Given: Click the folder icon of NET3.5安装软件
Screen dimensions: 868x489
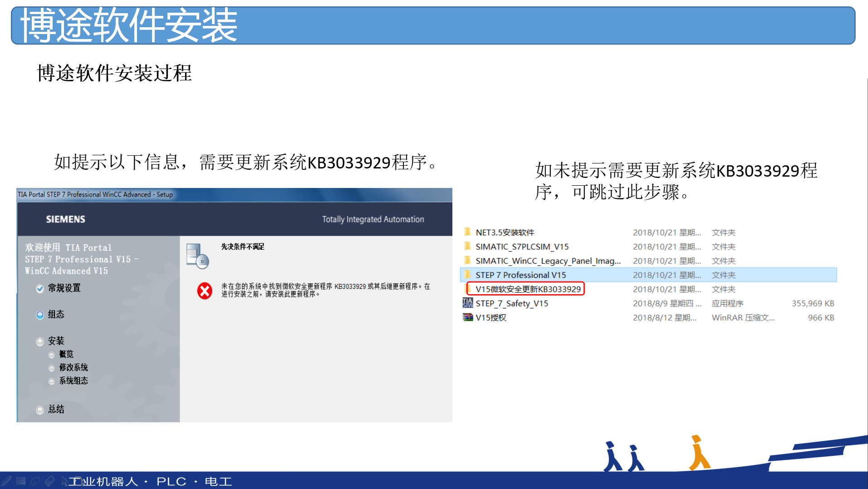Looking at the screenshot, I should 467,232.
